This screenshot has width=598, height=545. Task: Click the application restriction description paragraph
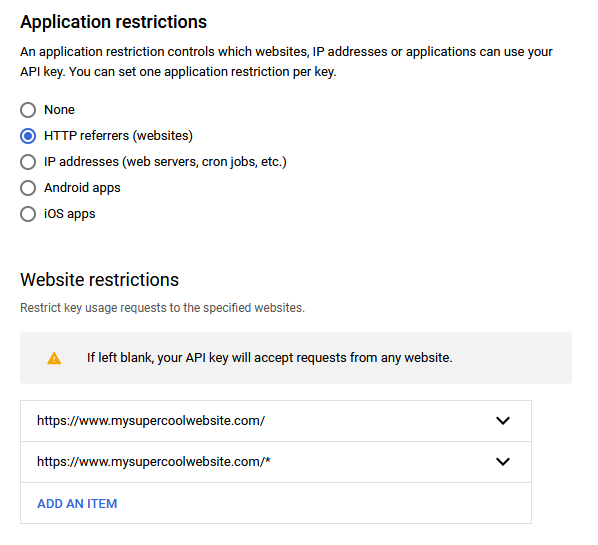(x=286, y=62)
